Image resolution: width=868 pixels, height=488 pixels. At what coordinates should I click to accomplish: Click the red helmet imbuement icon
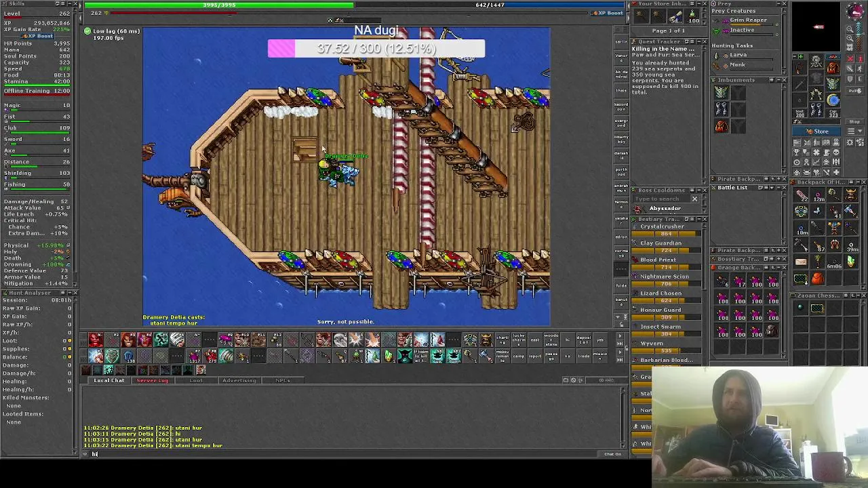(722, 125)
